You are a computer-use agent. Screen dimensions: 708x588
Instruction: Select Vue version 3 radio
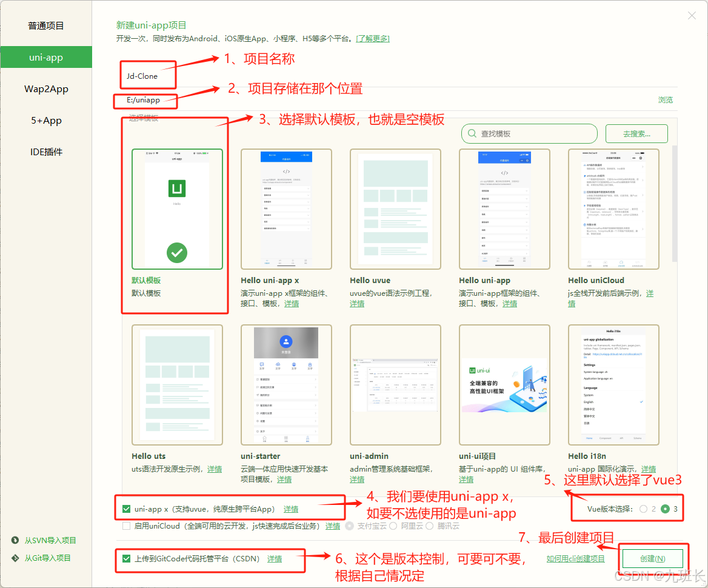pos(665,509)
